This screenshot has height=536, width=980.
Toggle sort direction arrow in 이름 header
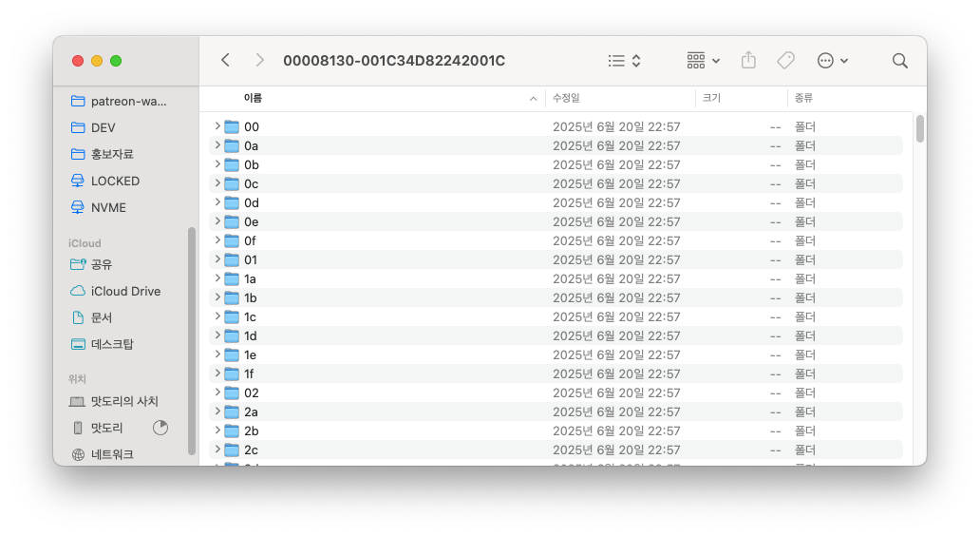coord(533,99)
